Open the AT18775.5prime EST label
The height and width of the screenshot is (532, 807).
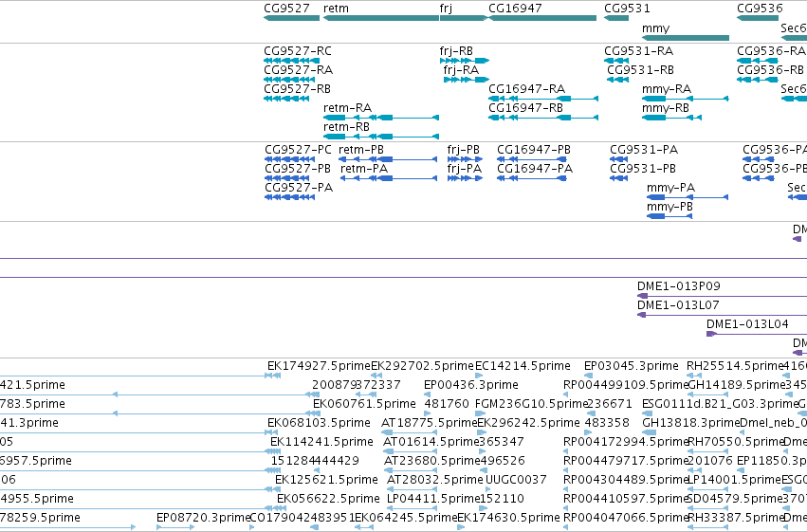[x=430, y=423]
